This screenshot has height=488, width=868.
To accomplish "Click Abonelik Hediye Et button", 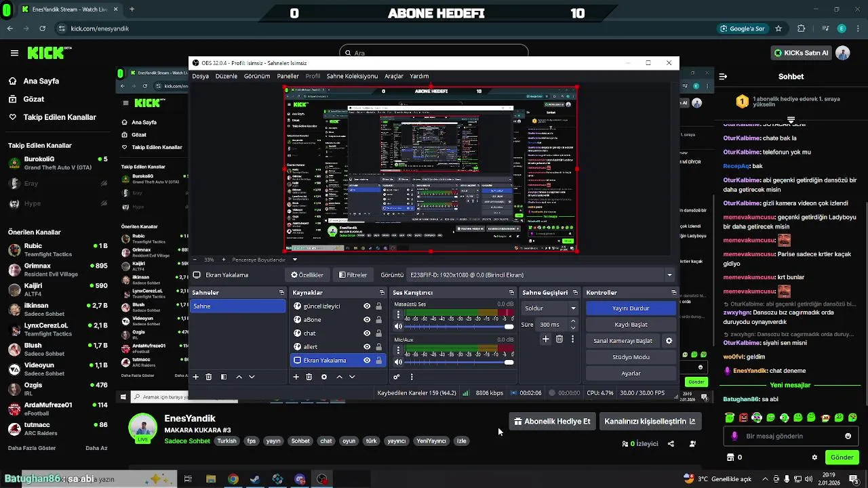I will click(552, 422).
